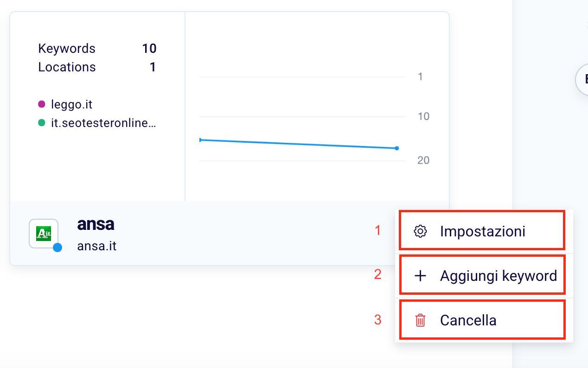The width and height of the screenshot is (588, 368).
Task: Click the purple dot for leggo.it
Action: [42, 104]
